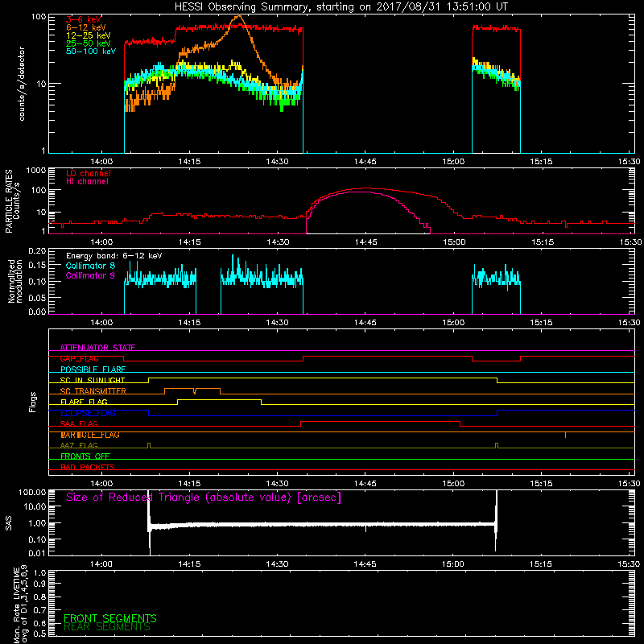This screenshot has height=644, width=644.
Task: Click the Mon. Rate LIVETIME axis label
Action: coord(20,604)
